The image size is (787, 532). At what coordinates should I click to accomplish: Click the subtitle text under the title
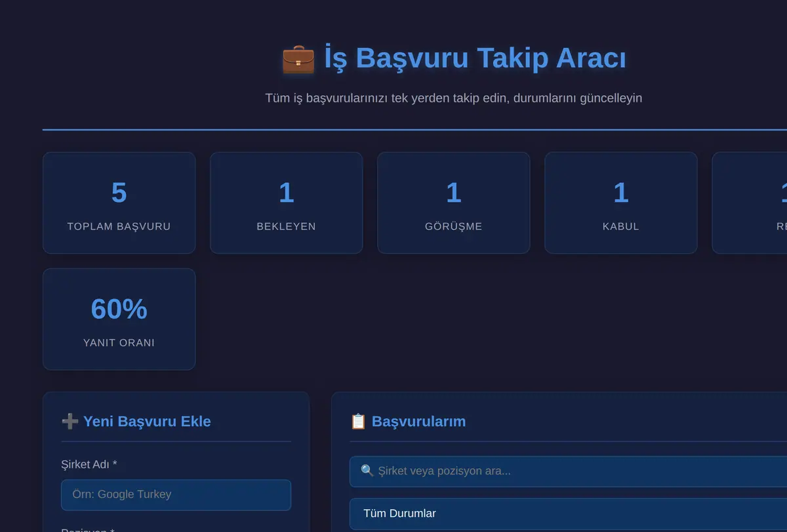coord(453,98)
